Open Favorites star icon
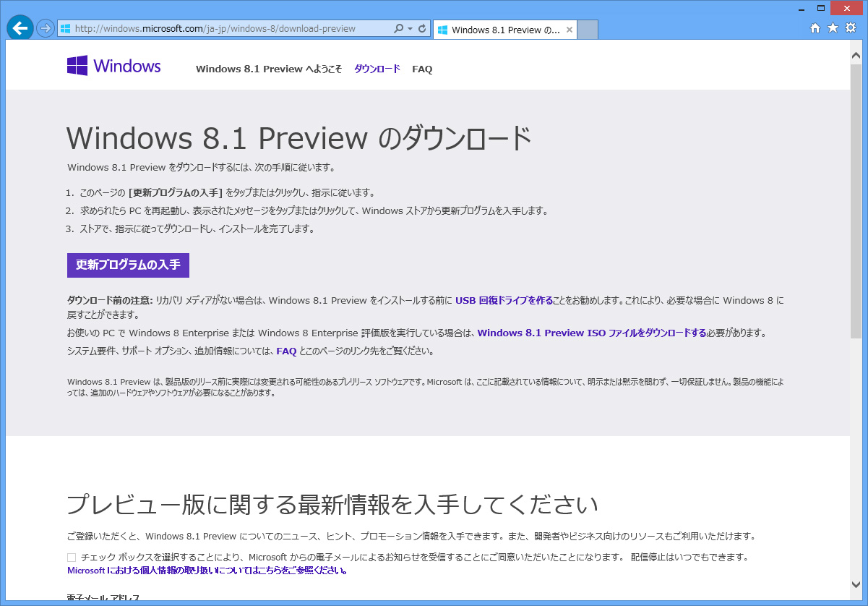This screenshot has width=868, height=606. [x=833, y=28]
